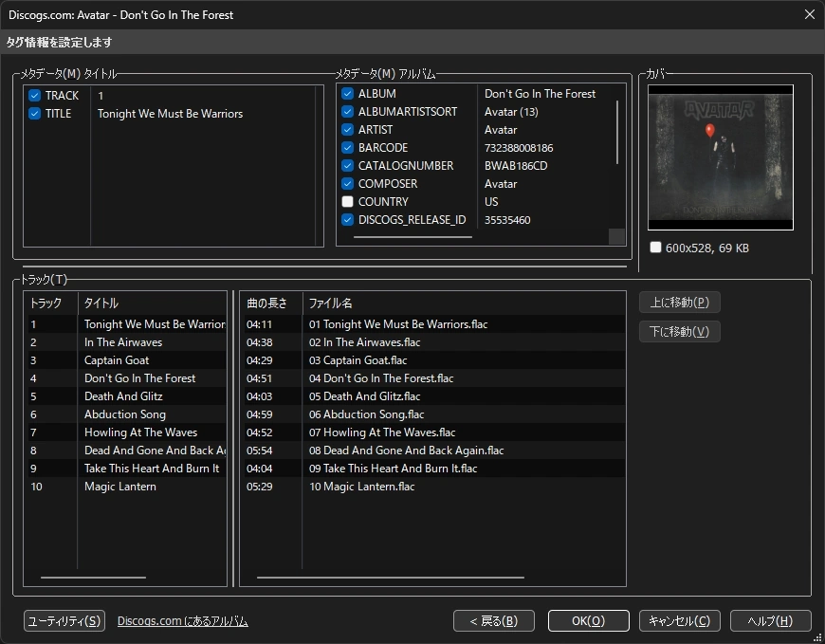Uncheck the COMPOSER metadata field
The image size is (825, 644).
(x=345, y=183)
